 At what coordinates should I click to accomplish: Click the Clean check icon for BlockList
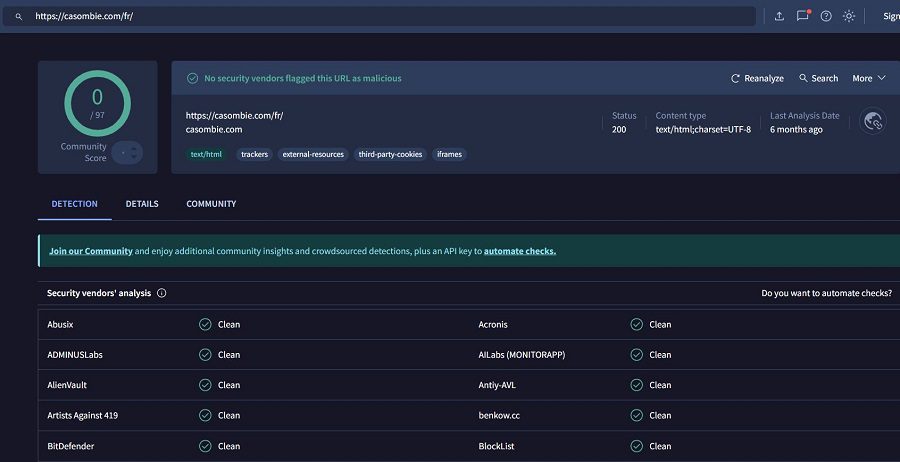(637, 446)
